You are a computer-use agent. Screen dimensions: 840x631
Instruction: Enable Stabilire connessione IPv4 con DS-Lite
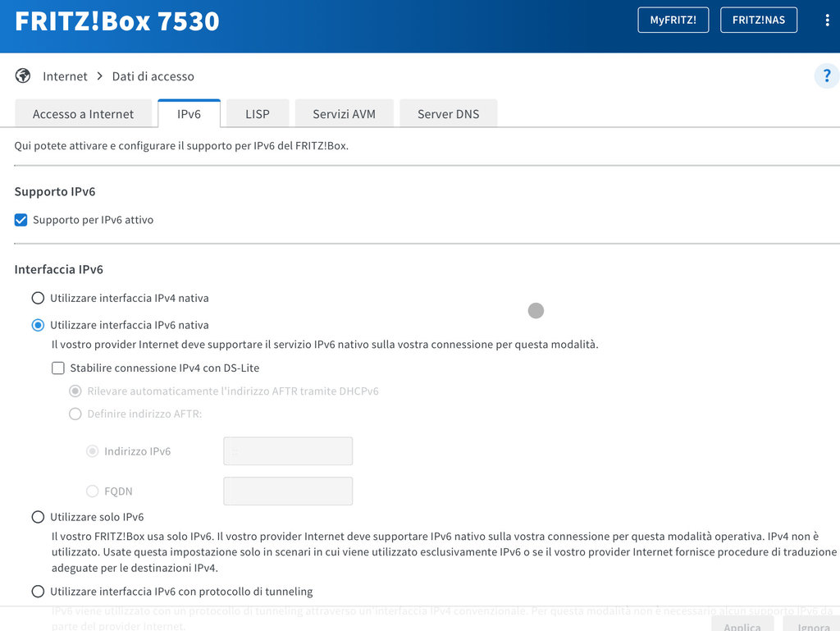point(58,368)
